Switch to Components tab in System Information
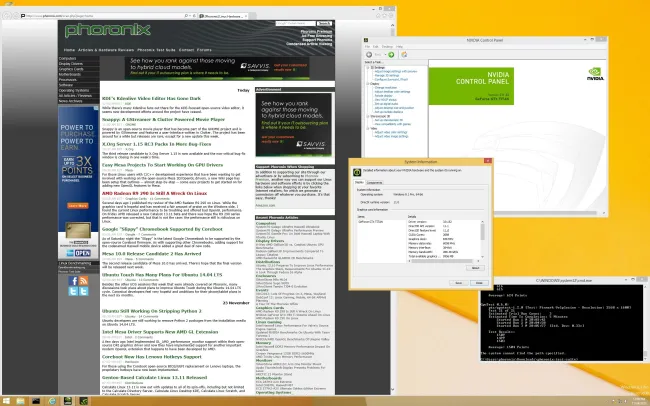 coord(374,182)
